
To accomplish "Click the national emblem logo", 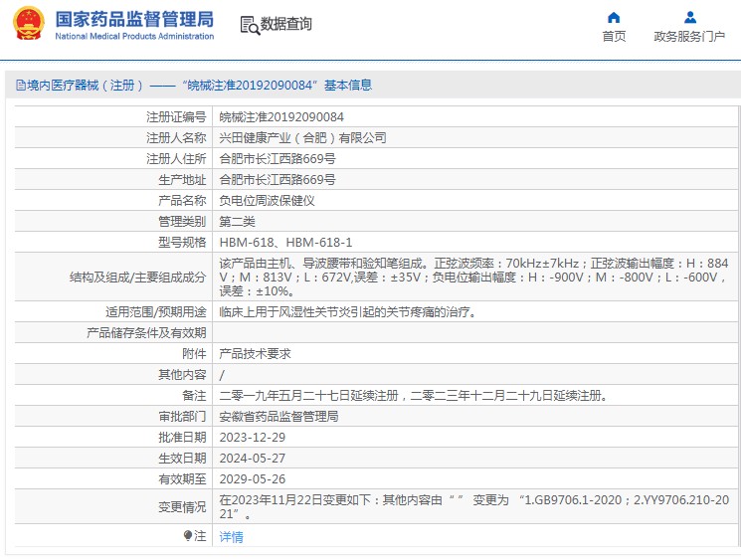I will pyautogui.click(x=29, y=24).
